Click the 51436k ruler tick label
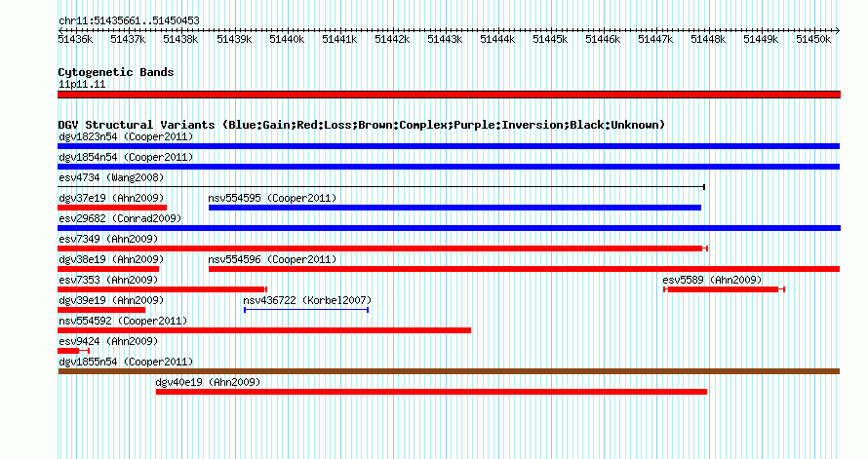The width and height of the screenshot is (868, 459). (75, 39)
